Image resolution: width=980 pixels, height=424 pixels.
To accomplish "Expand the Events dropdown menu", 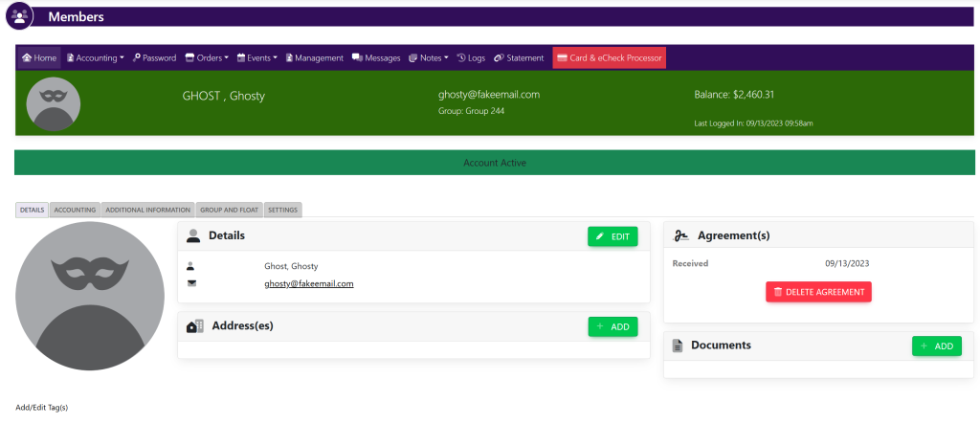I will pos(257,57).
